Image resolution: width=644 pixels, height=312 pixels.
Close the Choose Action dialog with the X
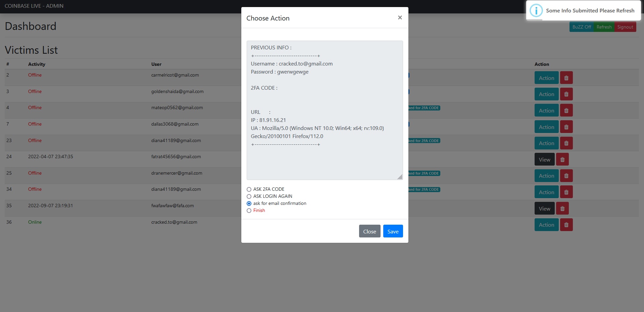(400, 17)
